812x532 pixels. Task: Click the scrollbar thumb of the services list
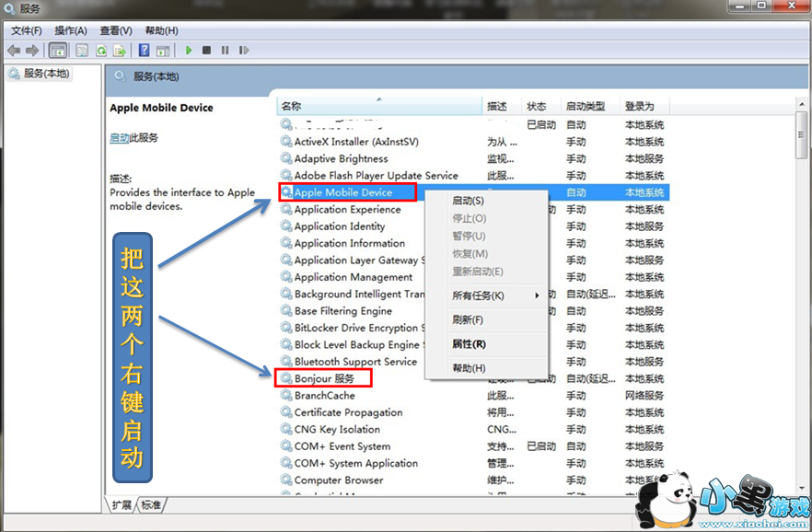(x=802, y=135)
